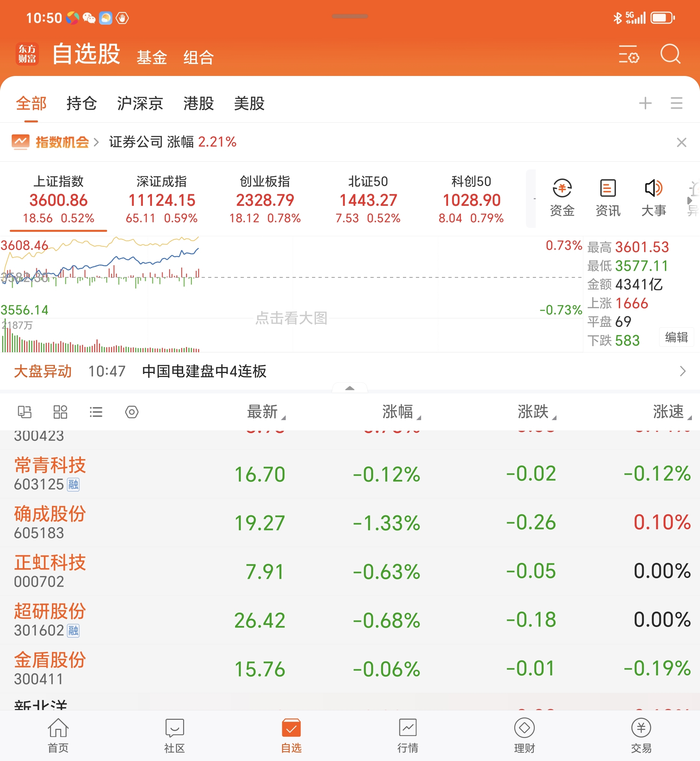
Task: Tap 编辑 edit button
Action: tap(677, 337)
